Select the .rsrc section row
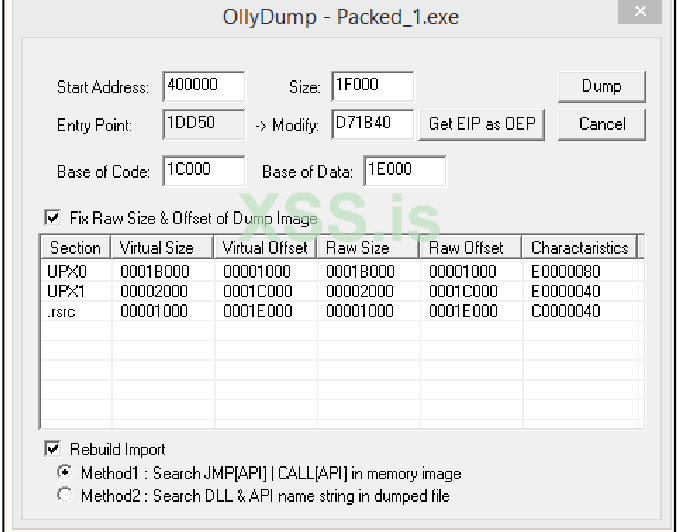The image size is (677, 532). (342, 311)
